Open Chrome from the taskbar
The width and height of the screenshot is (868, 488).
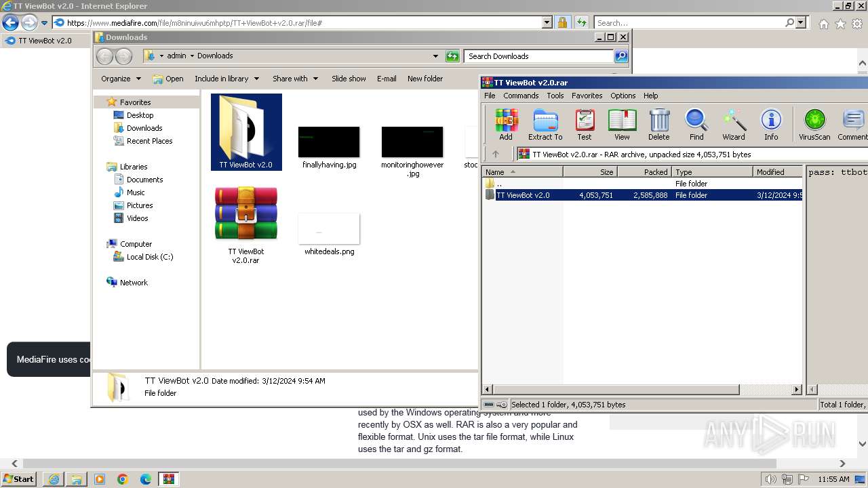click(x=122, y=479)
